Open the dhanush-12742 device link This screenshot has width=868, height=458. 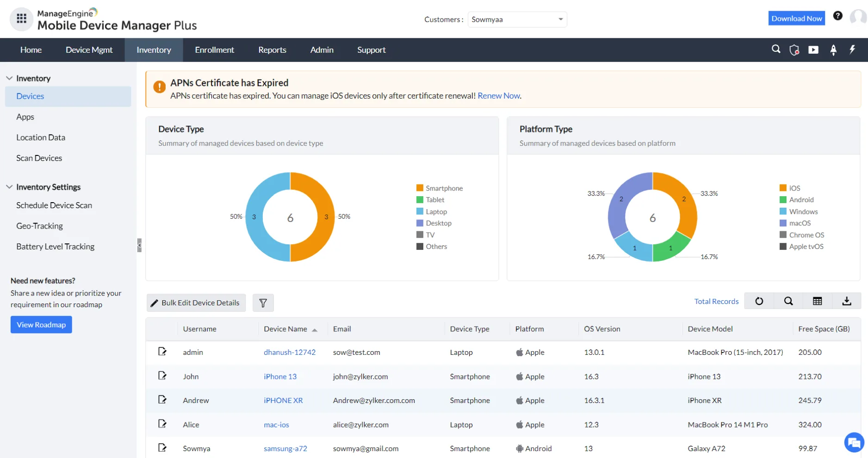[290, 353]
